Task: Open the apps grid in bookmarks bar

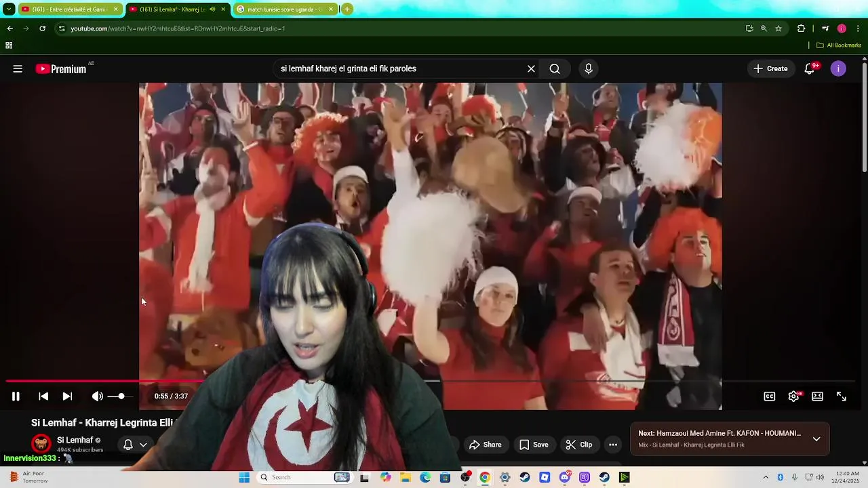Action: coord(9,45)
